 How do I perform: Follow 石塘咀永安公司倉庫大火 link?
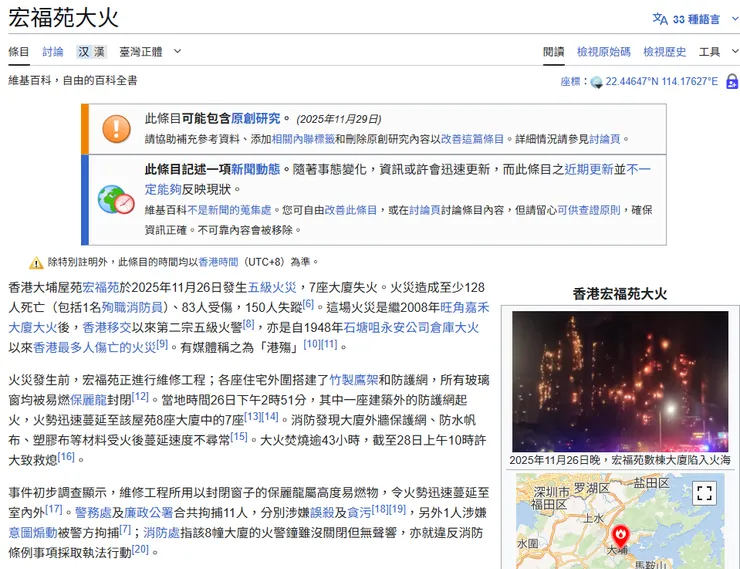click(x=411, y=327)
